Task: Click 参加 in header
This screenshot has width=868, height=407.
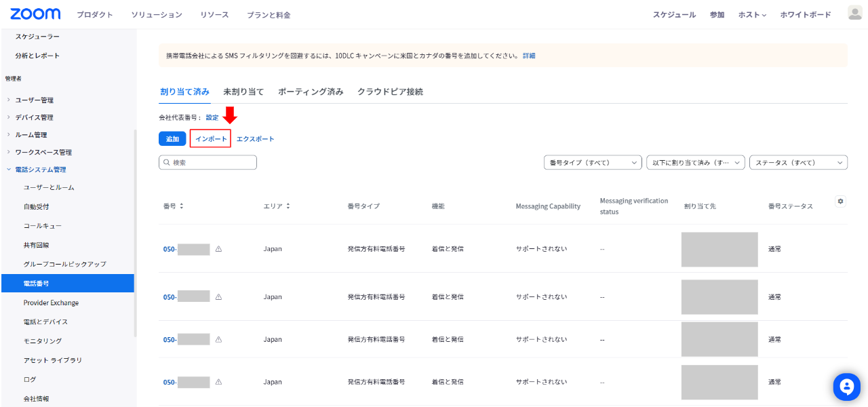Action: (717, 15)
